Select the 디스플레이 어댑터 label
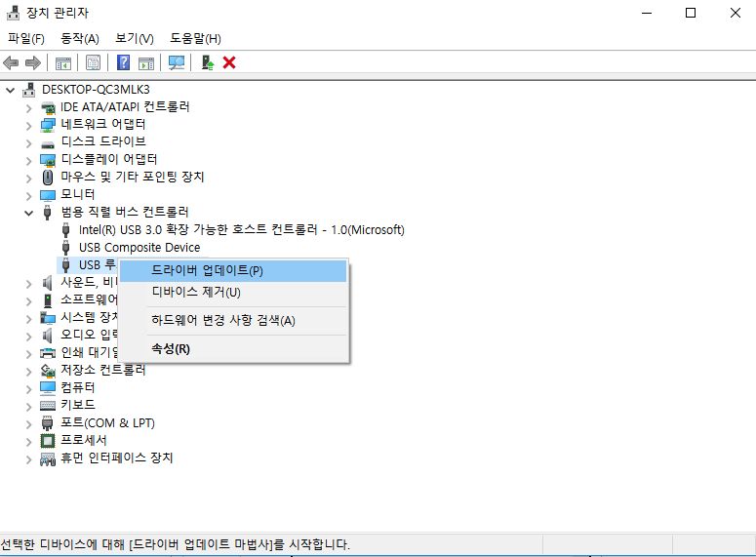 [x=109, y=159]
